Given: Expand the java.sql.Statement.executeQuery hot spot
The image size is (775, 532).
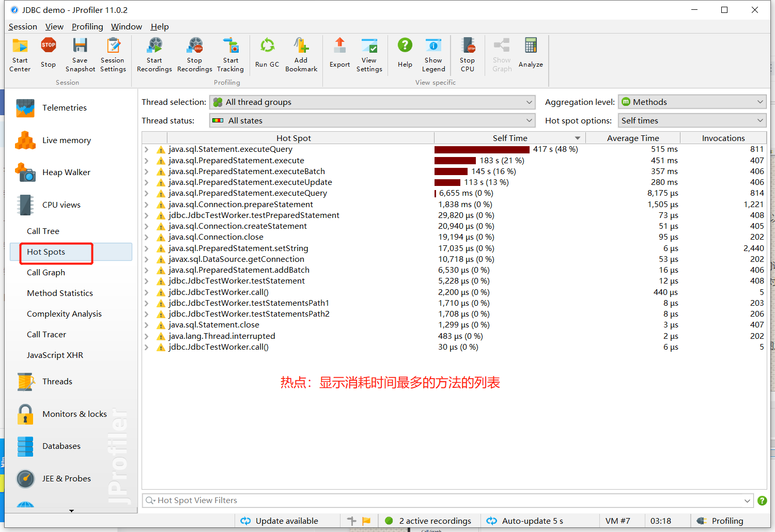Looking at the screenshot, I should pyautogui.click(x=146, y=149).
